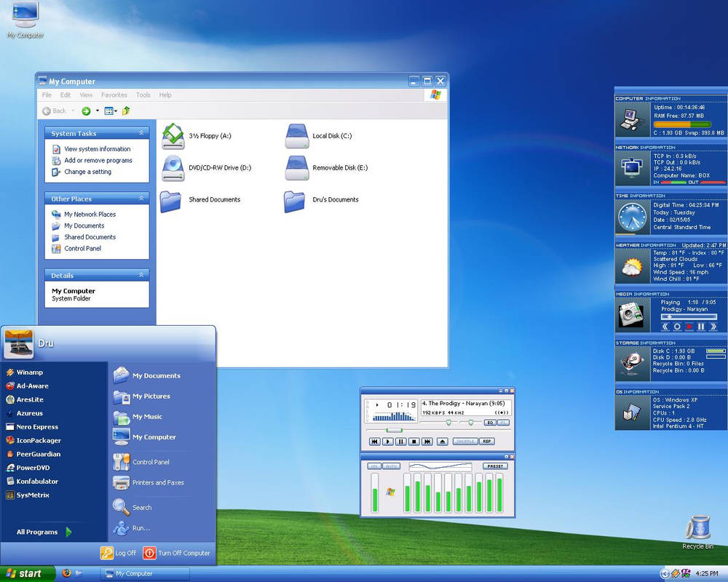Open My Documents in Other Places
728x582 pixels.
(x=78, y=226)
